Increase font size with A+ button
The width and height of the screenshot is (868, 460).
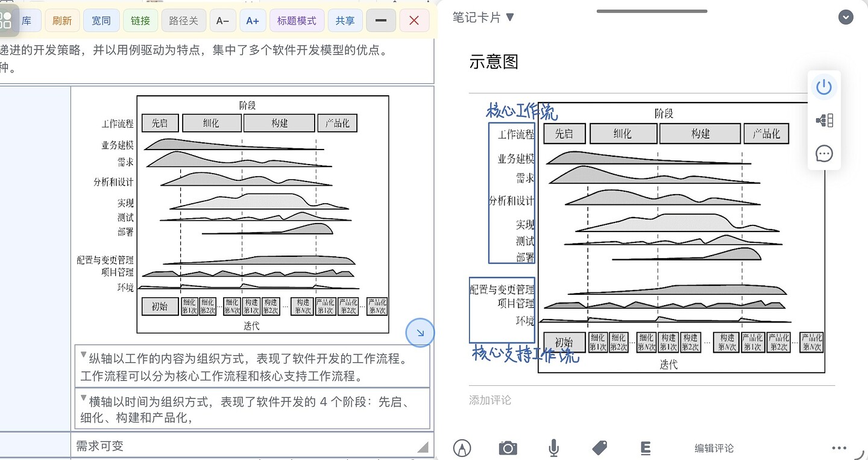(x=253, y=20)
